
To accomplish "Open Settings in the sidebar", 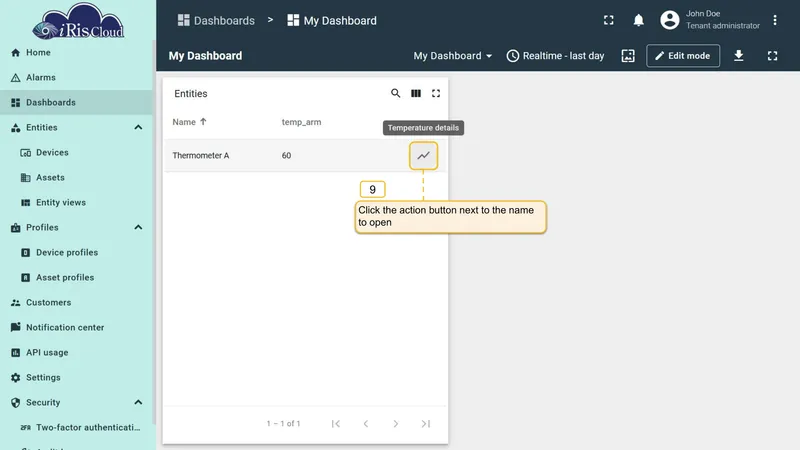I will pyautogui.click(x=77, y=378).
